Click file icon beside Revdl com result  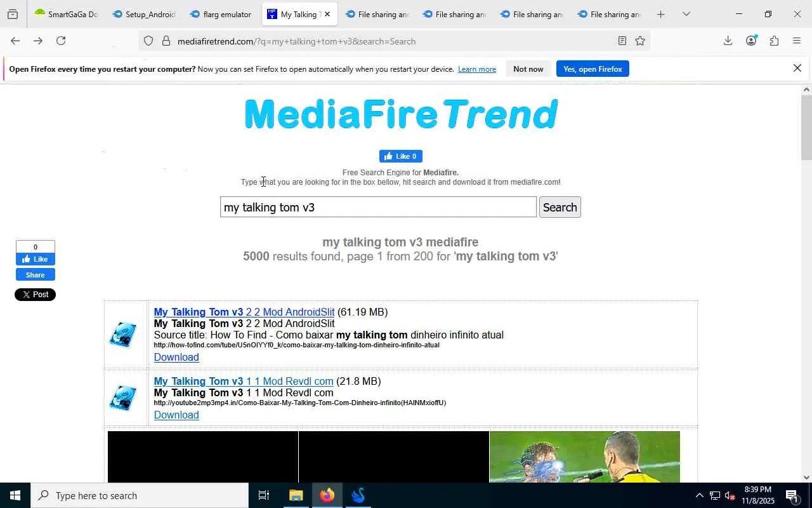pyautogui.click(x=122, y=398)
